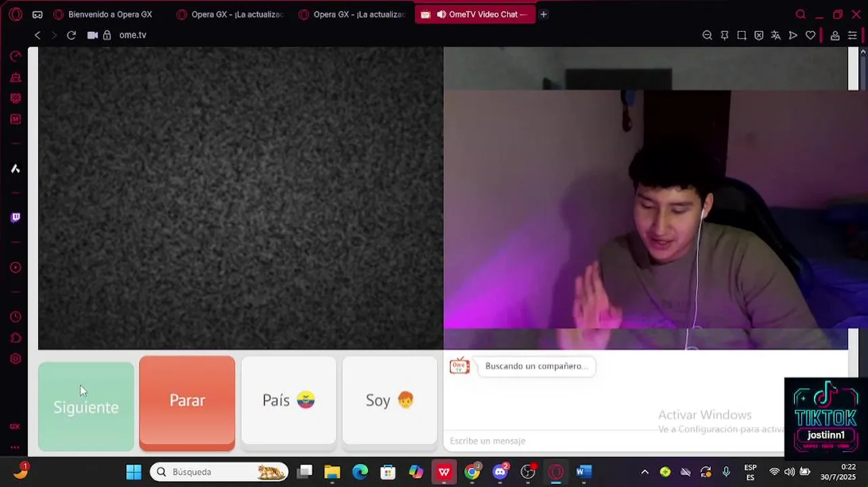Open History clock icon in sidebar
Viewport: 868px width, 487px height.
pos(16,317)
